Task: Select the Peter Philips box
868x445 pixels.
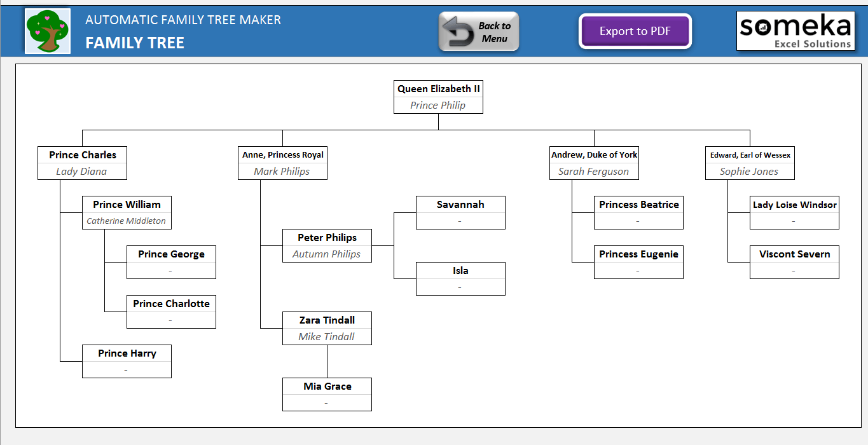Action: pyautogui.click(x=327, y=245)
